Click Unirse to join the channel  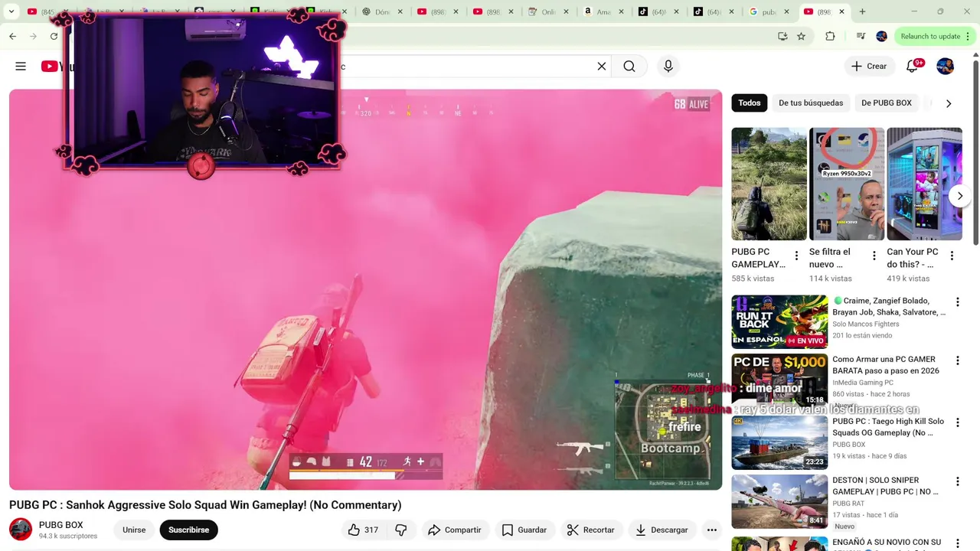point(134,530)
